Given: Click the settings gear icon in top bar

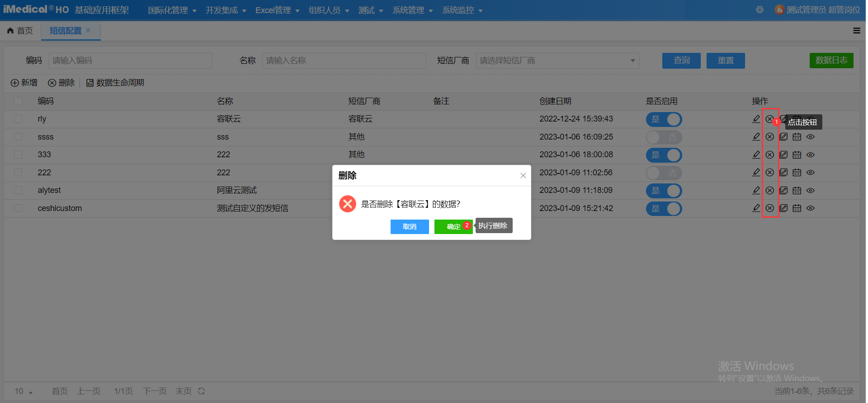Looking at the screenshot, I should [759, 10].
